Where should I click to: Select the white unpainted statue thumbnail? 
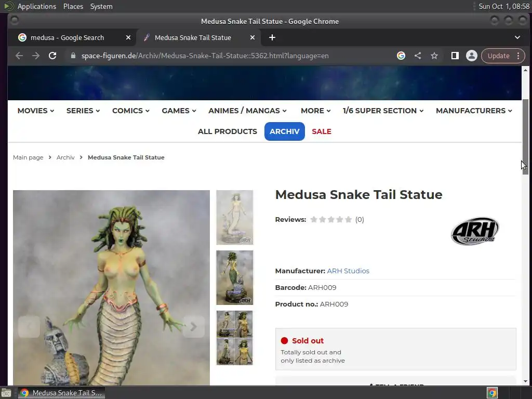click(x=235, y=218)
